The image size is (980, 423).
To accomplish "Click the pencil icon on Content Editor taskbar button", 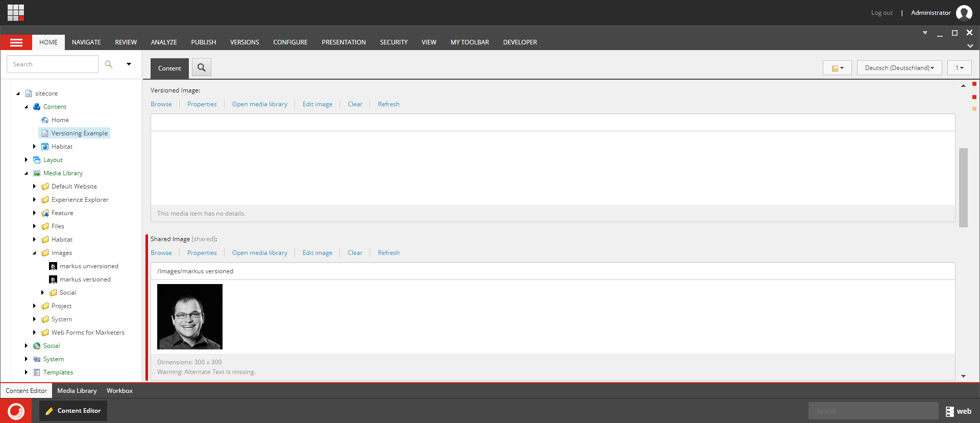I will [50, 411].
